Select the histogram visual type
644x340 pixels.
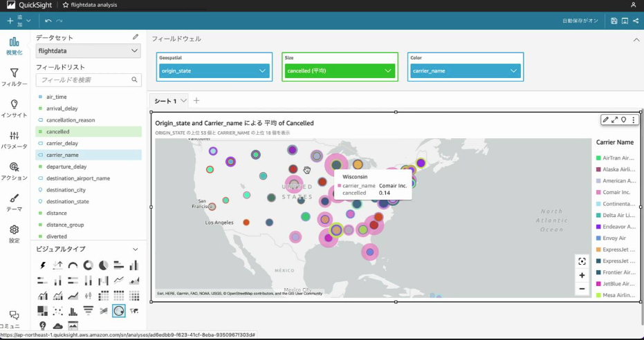tap(73, 311)
